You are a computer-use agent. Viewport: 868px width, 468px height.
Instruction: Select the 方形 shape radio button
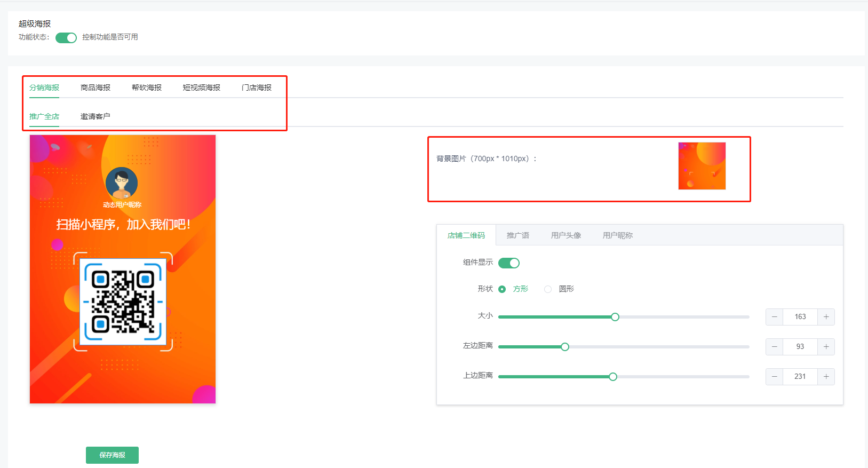pyautogui.click(x=502, y=289)
